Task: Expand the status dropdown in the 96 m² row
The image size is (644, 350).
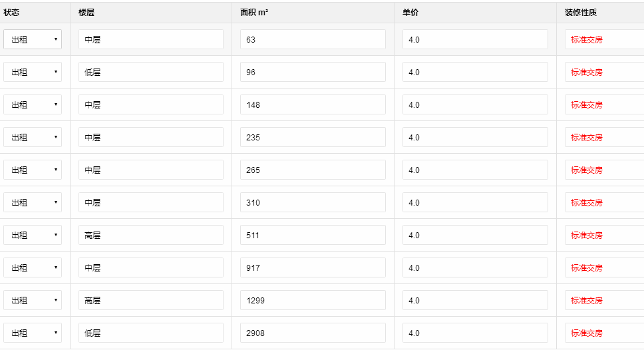Action: [33, 73]
